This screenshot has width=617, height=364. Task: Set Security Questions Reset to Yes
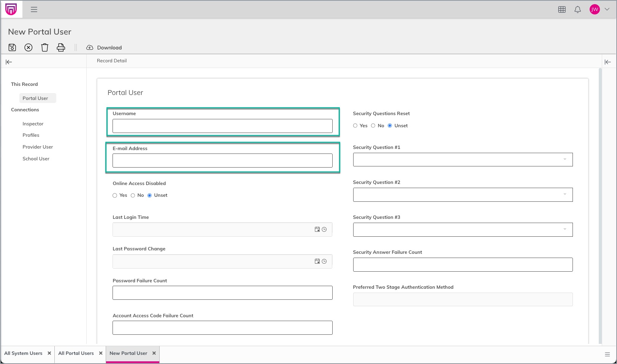tap(355, 126)
